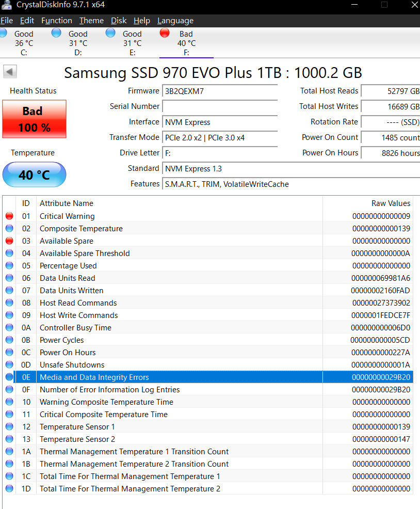
Task: Click the Raw Values column header
Action: click(x=368, y=203)
